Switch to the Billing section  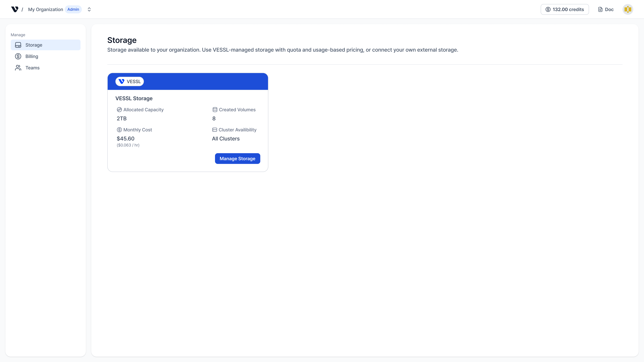click(x=32, y=56)
